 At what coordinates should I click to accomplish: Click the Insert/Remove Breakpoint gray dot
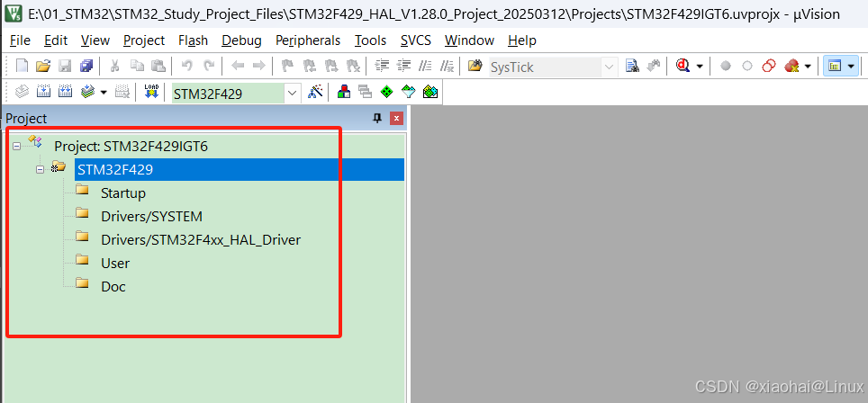click(726, 67)
